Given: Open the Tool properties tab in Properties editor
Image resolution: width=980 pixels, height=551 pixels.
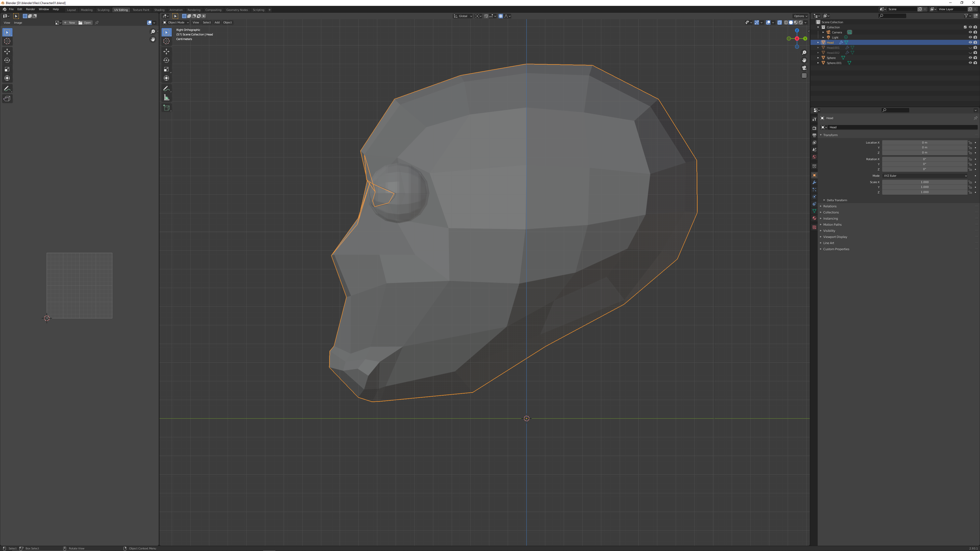Looking at the screenshot, I should [x=814, y=119].
